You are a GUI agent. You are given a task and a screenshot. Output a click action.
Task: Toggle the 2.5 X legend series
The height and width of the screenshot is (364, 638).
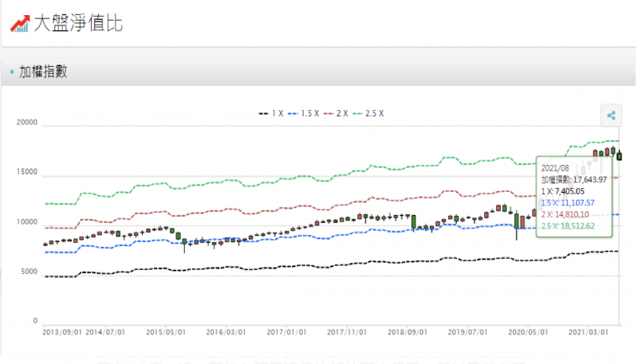368,113
